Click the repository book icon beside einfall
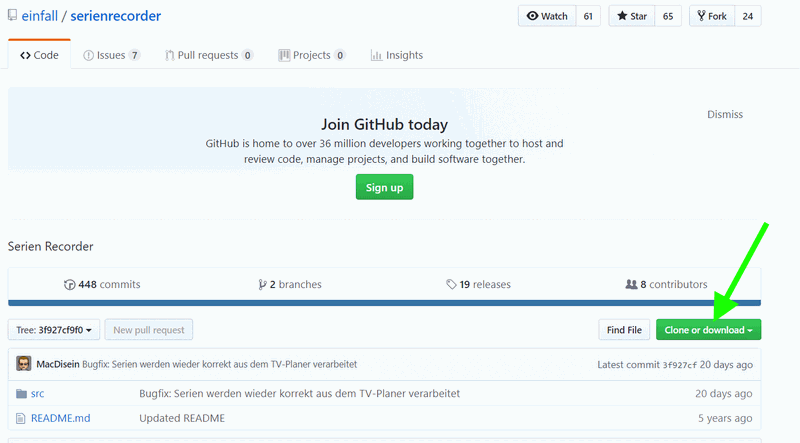The height and width of the screenshot is (443, 800). point(12,15)
